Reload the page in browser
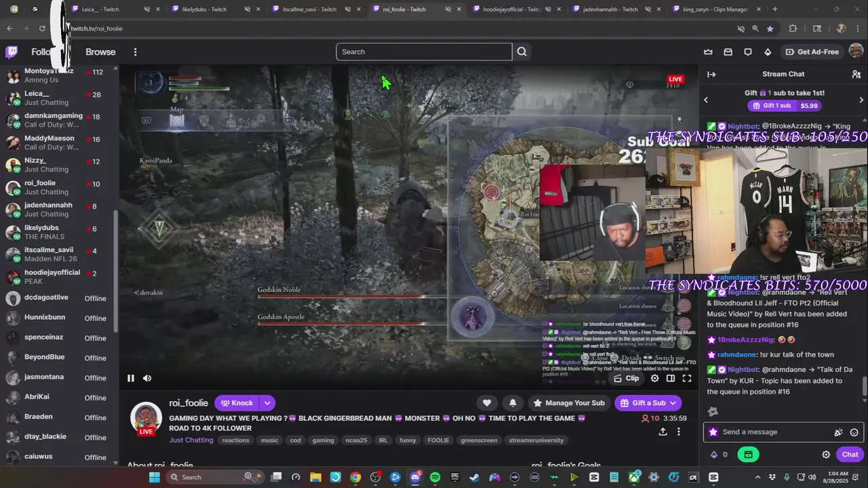Viewport: 868px width, 488px height. (42, 28)
